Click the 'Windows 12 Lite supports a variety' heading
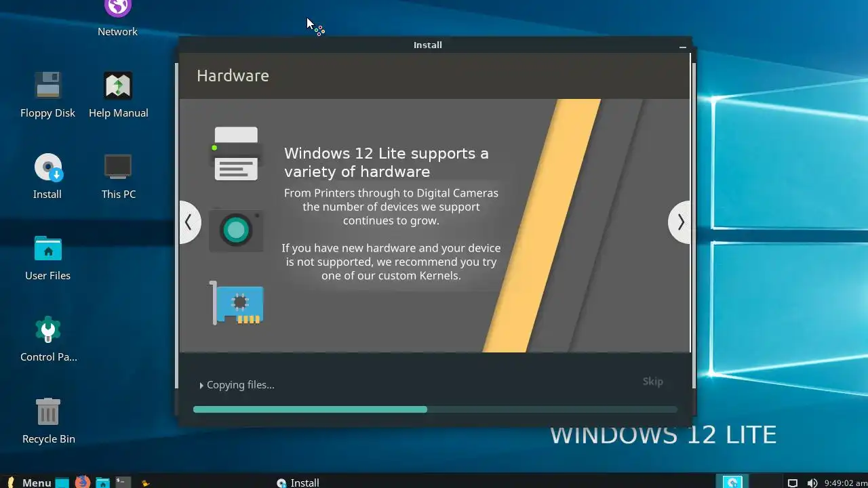Screen dimensions: 868x488 [387, 162]
